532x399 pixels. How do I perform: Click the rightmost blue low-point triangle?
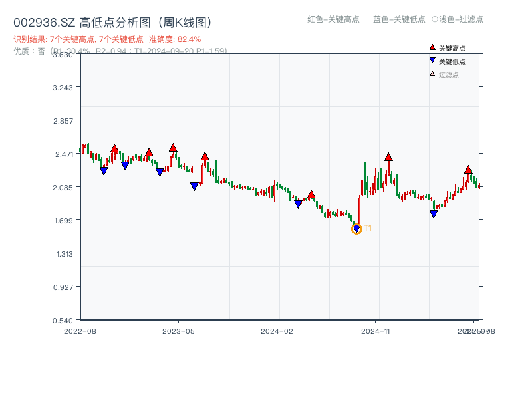click(434, 214)
